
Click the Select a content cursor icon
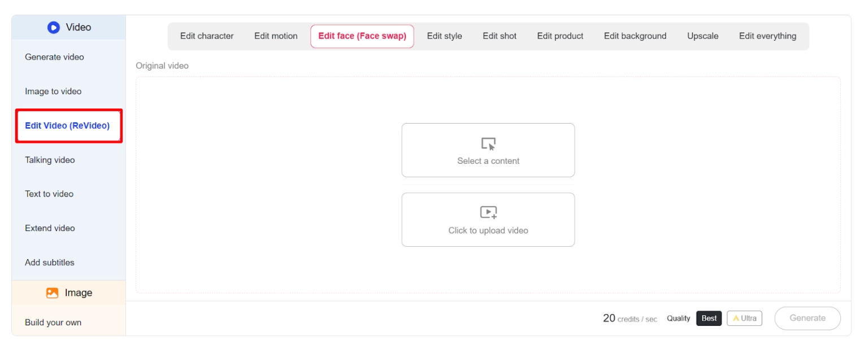click(x=488, y=144)
